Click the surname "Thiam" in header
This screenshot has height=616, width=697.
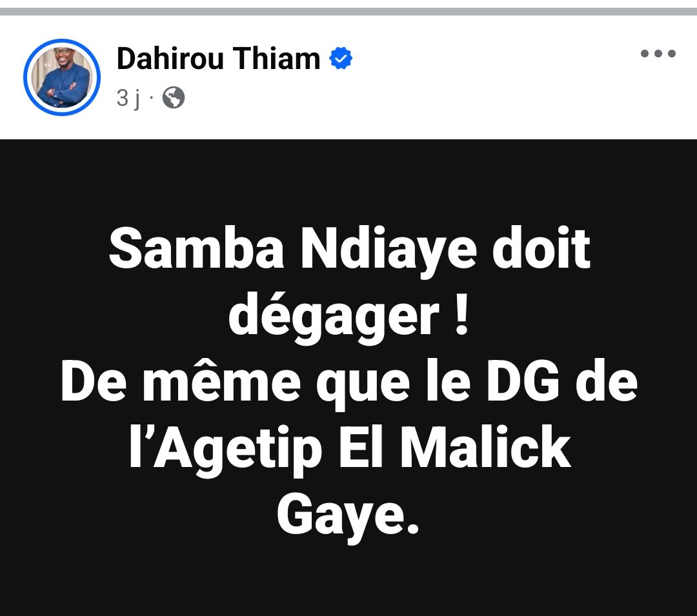[276, 58]
